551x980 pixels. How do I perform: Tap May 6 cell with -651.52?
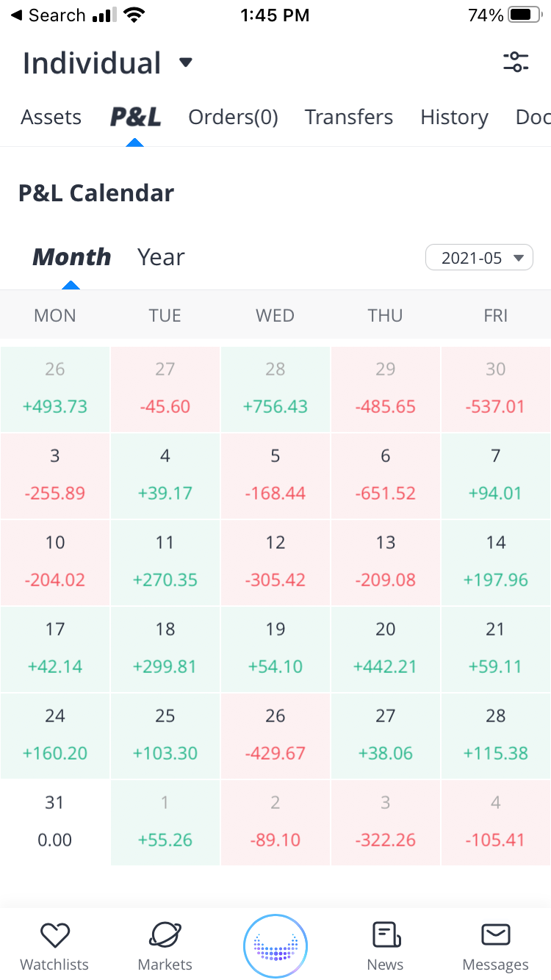point(386,475)
